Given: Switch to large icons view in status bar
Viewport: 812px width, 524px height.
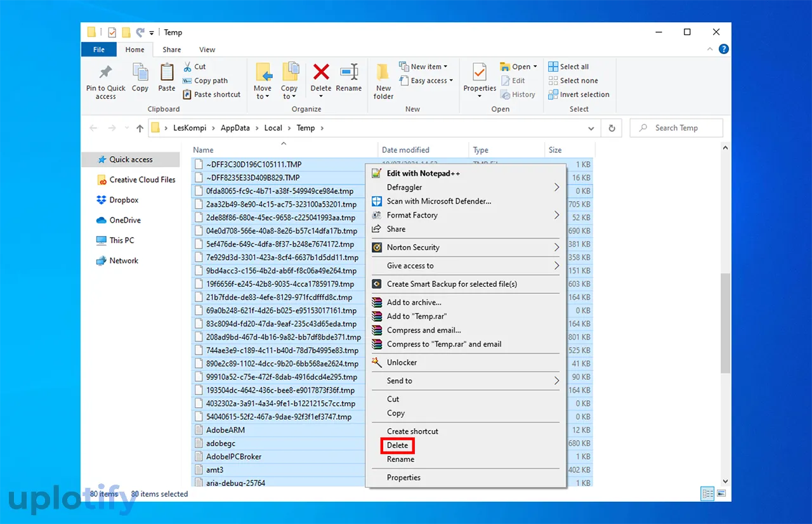Looking at the screenshot, I should [721, 494].
